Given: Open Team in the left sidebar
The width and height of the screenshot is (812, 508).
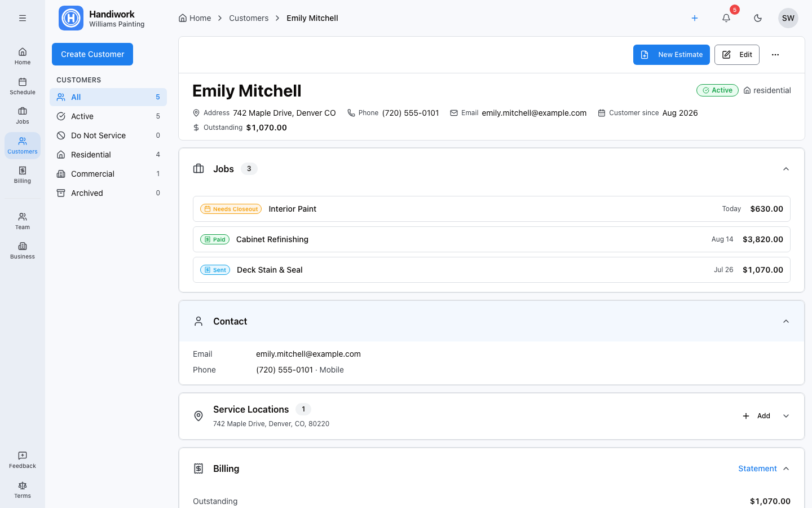Looking at the screenshot, I should tap(23, 221).
